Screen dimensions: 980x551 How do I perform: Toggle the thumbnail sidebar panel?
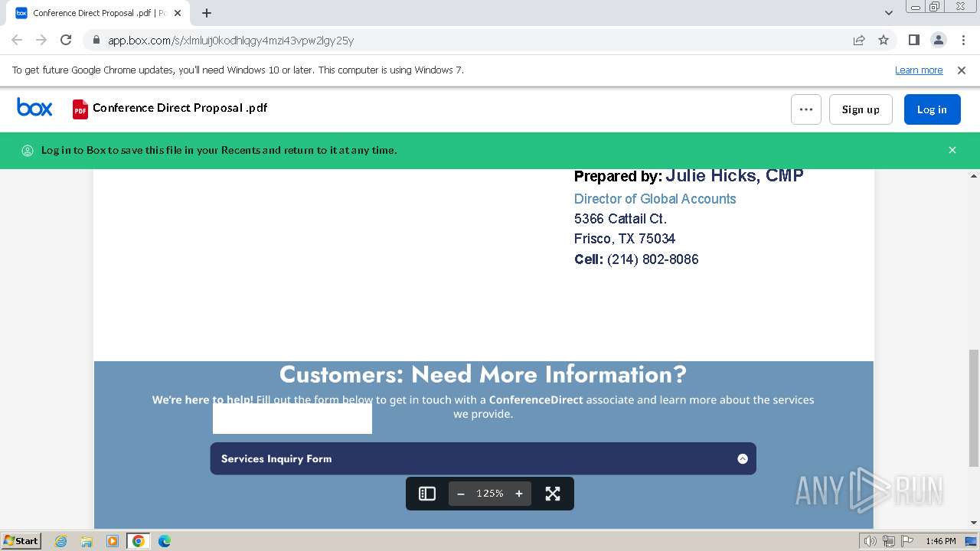tap(427, 494)
